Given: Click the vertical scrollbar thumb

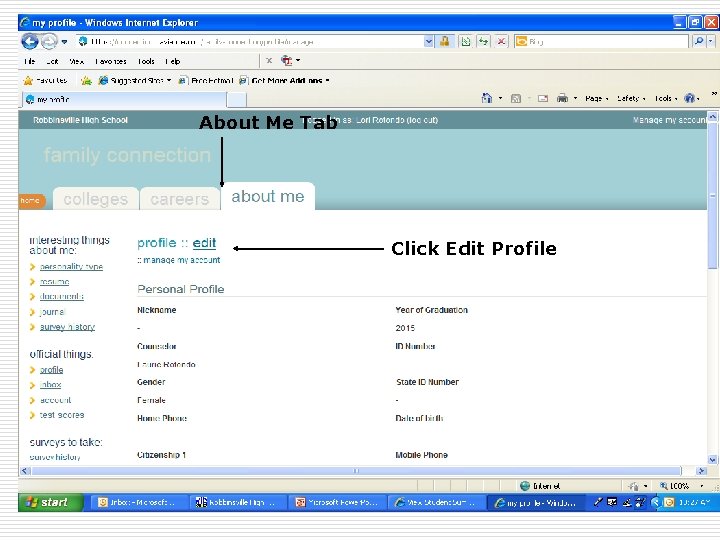Looking at the screenshot, I should tap(712, 197).
